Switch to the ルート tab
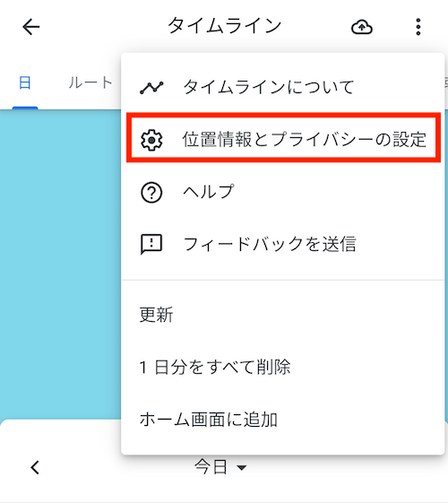 pos(90,82)
